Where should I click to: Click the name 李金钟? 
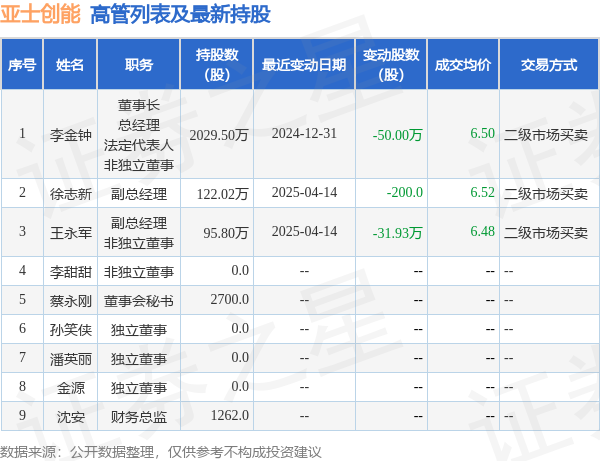tap(71, 135)
